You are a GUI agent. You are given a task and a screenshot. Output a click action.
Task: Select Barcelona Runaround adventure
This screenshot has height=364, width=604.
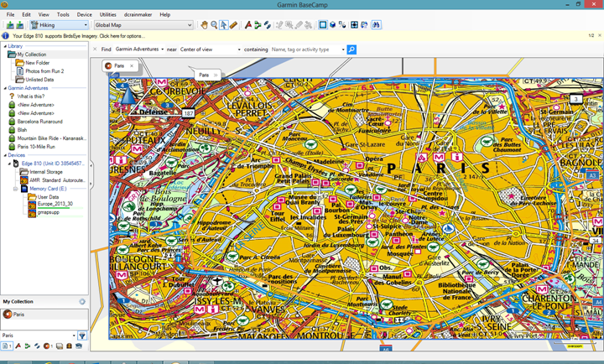point(39,122)
